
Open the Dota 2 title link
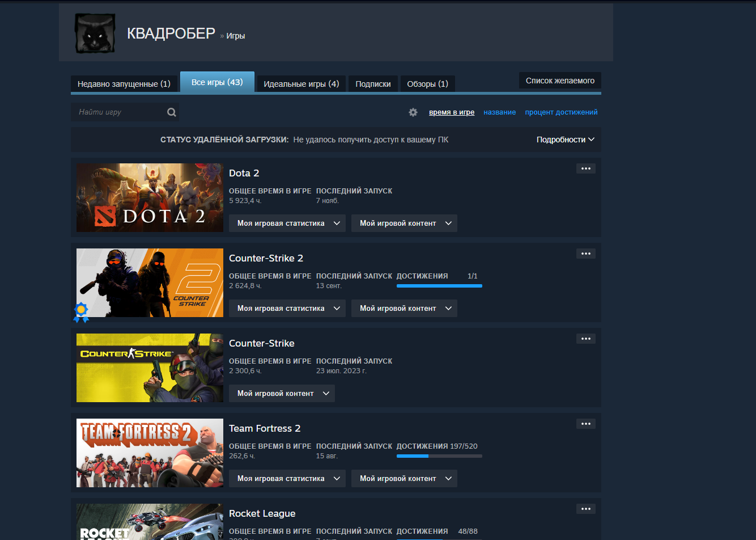pos(244,173)
